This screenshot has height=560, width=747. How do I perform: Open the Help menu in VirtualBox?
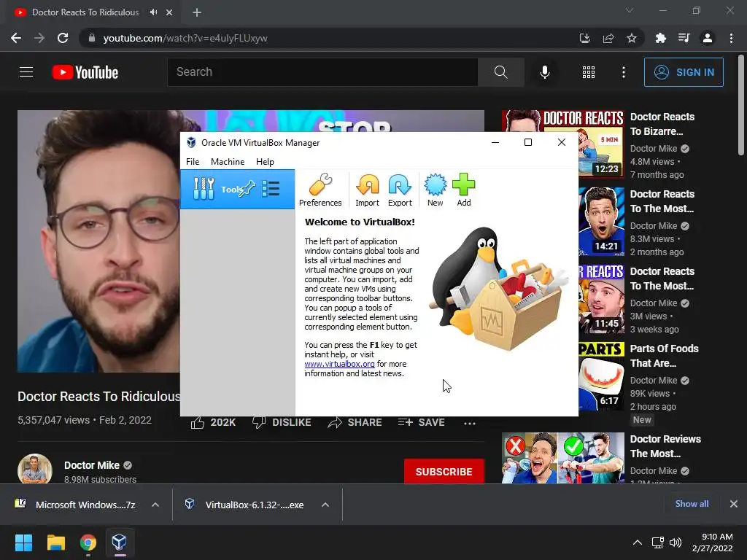pyautogui.click(x=265, y=162)
